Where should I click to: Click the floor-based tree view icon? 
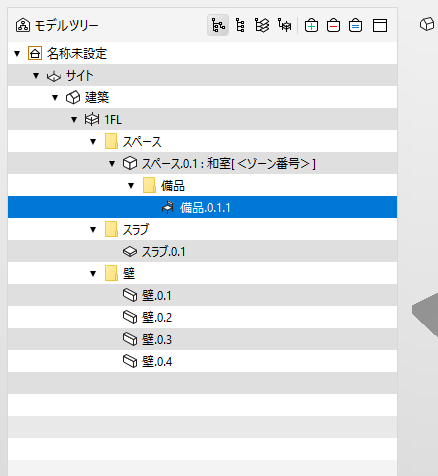(x=284, y=25)
